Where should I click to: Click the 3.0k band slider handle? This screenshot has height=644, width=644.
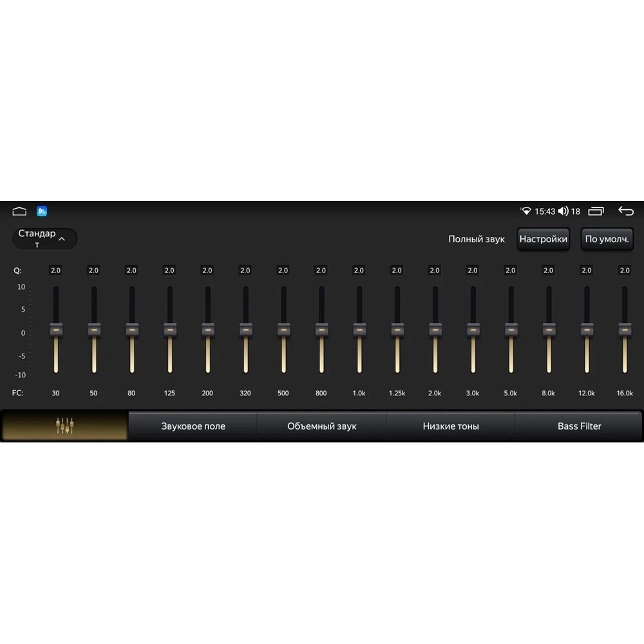[x=473, y=330]
